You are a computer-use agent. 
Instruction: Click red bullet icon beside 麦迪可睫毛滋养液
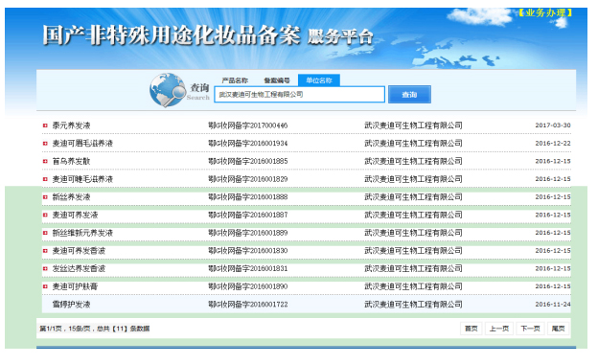click(45, 179)
